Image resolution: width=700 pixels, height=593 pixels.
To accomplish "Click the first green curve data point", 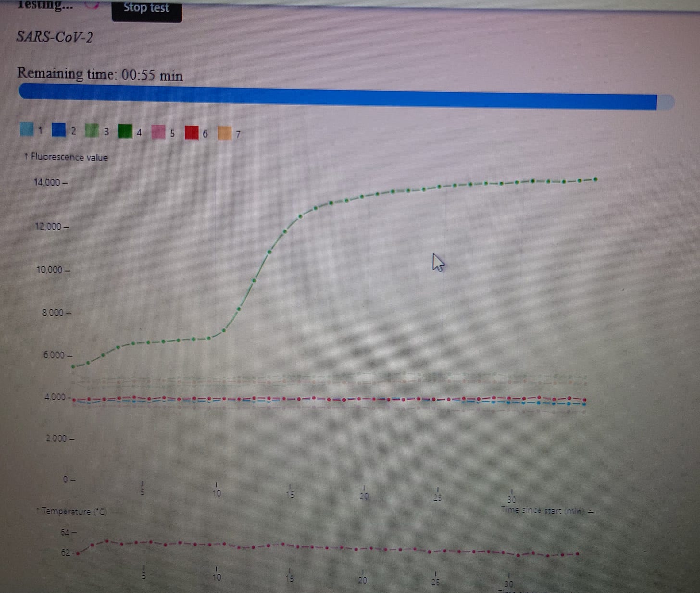I will (x=73, y=367).
